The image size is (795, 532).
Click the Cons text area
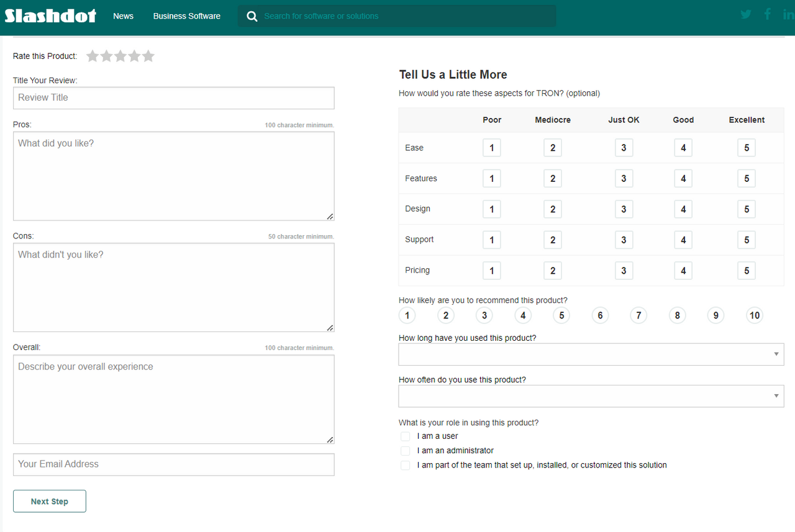(174, 287)
